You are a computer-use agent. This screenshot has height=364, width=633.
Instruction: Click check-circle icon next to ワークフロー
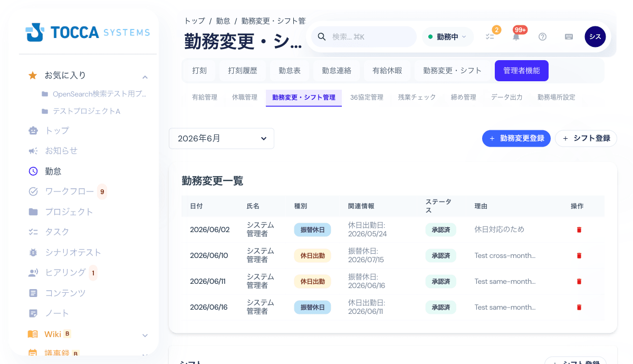[33, 191]
